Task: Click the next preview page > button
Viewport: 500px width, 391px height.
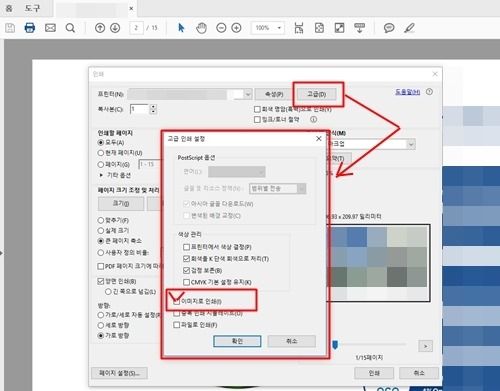Action: click(x=425, y=346)
